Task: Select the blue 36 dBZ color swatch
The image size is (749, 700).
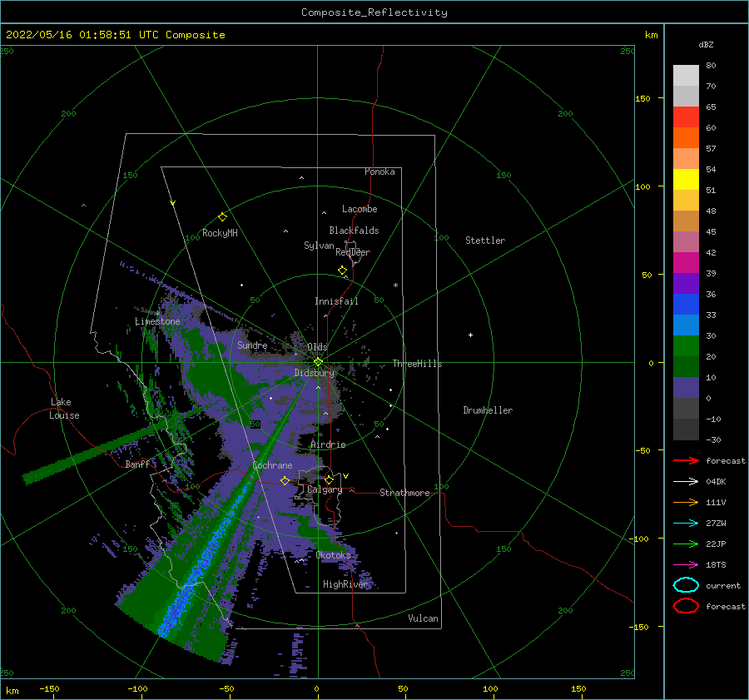Action: click(x=686, y=304)
